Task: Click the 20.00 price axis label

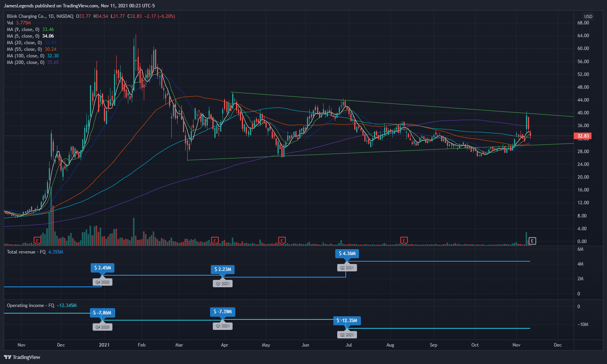Action: (583, 177)
